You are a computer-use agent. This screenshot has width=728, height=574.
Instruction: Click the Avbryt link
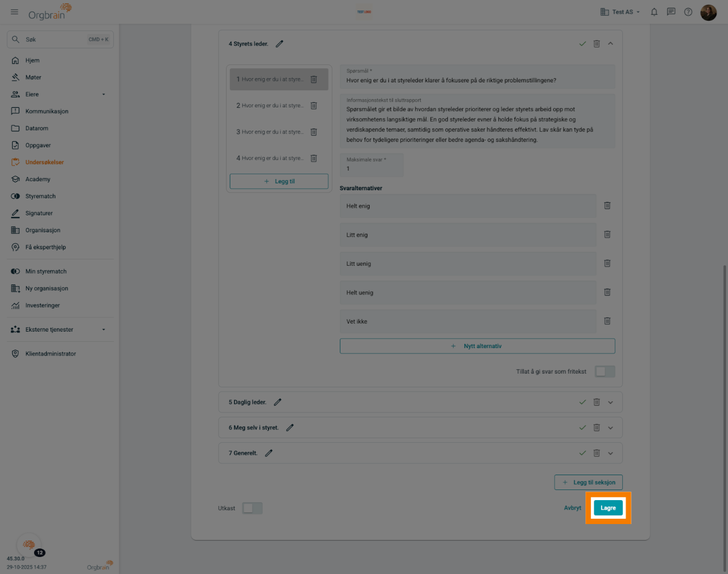click(572, 508)
